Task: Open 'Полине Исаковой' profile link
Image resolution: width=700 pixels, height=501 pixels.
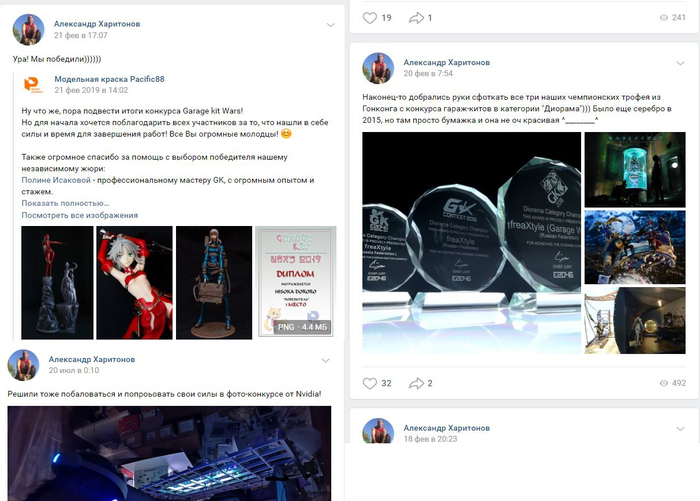Action: (56, 180)
